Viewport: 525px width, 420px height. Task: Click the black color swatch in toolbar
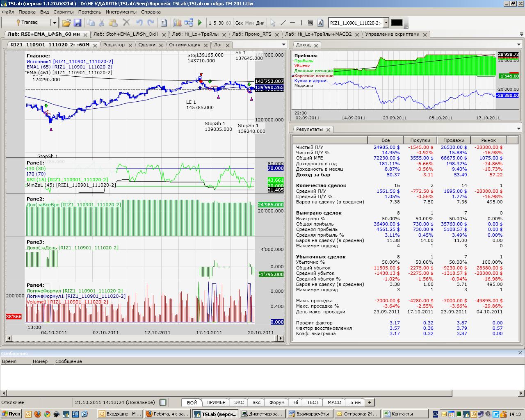click(397, 23)
